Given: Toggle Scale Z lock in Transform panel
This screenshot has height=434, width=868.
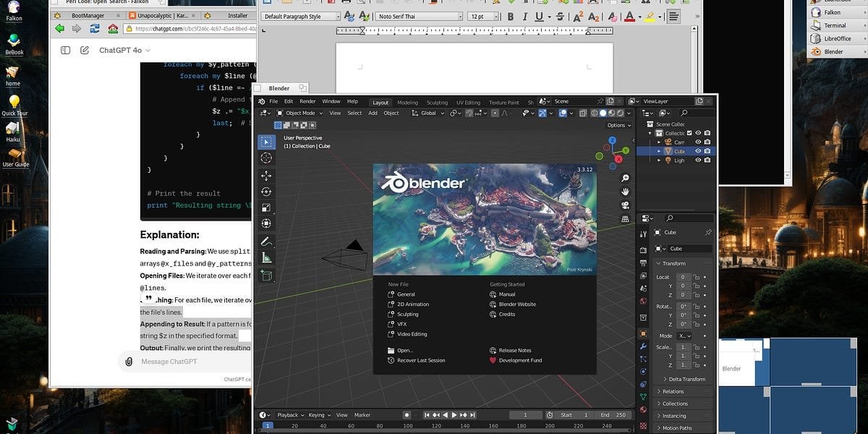Looking at the screenshot, I should 697,365.
